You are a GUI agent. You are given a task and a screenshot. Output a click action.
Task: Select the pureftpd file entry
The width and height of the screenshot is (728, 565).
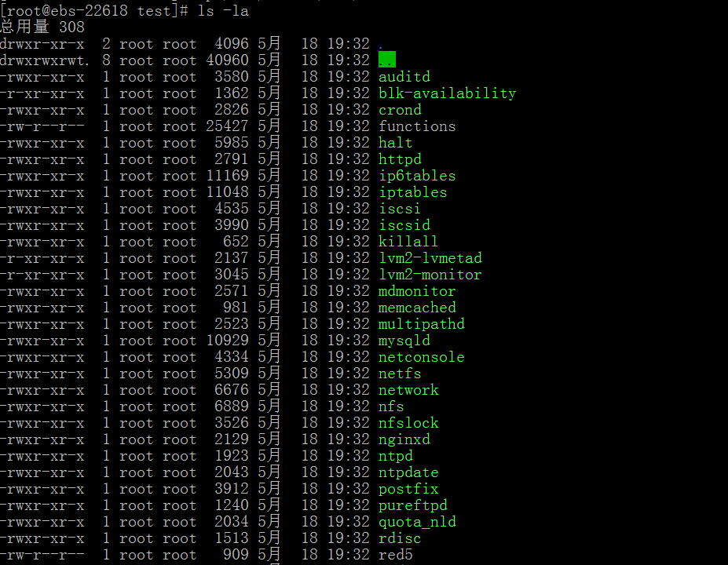(412, 505)
